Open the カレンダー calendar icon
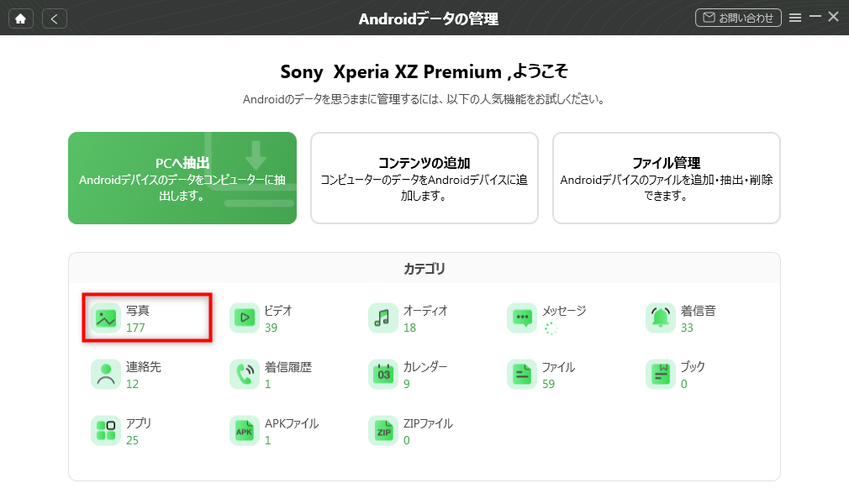Image resolution: width=849 pixels, height=504 pixels. (383, 374)
